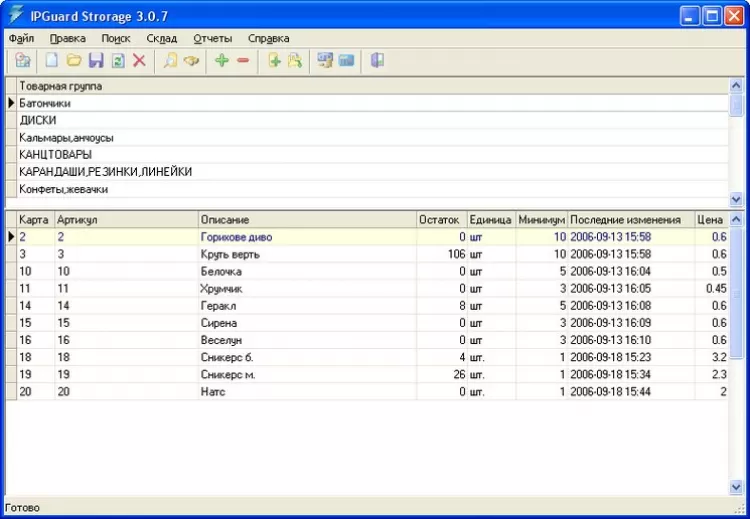
Task: Click the new document toolbar icon
Action: [52, 61]
